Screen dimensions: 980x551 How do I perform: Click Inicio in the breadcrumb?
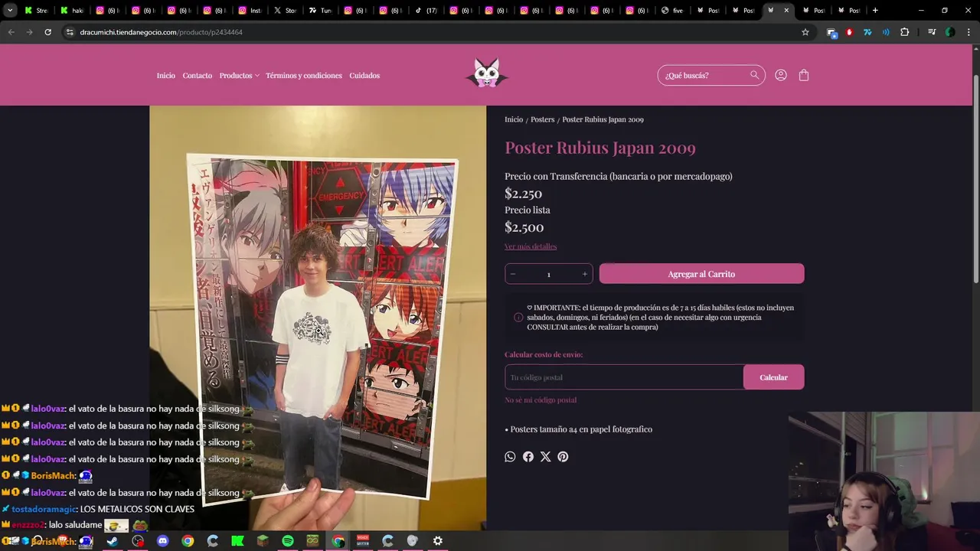[x=514, y=119]
